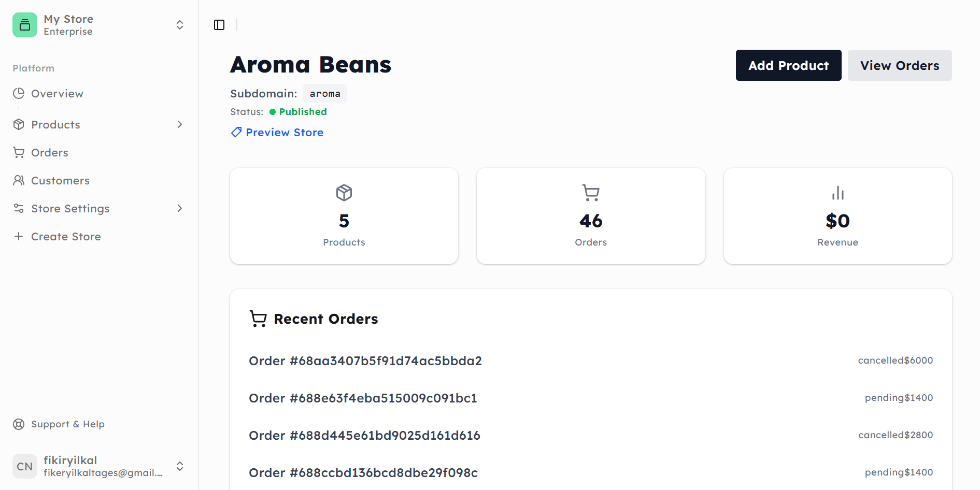Click the green My Store logo icon
This screenshot has height=490, width=980.
coord(25,25)
